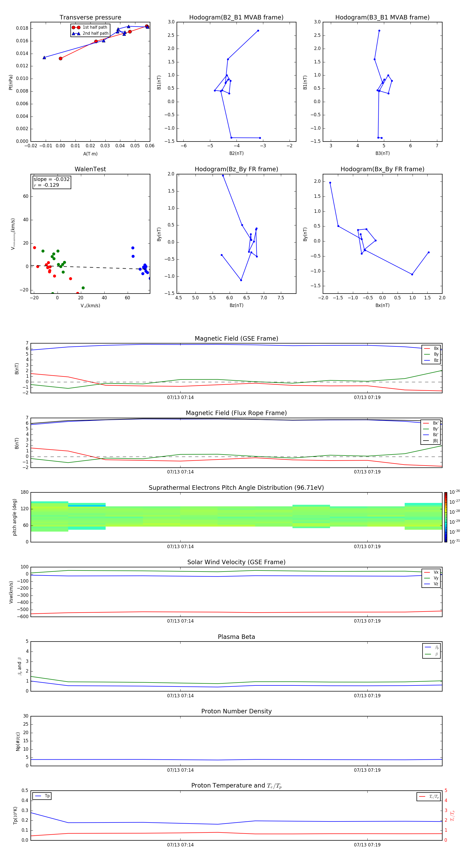Click the "10^-31" colorbar bottom tick label

click(455, 542)
